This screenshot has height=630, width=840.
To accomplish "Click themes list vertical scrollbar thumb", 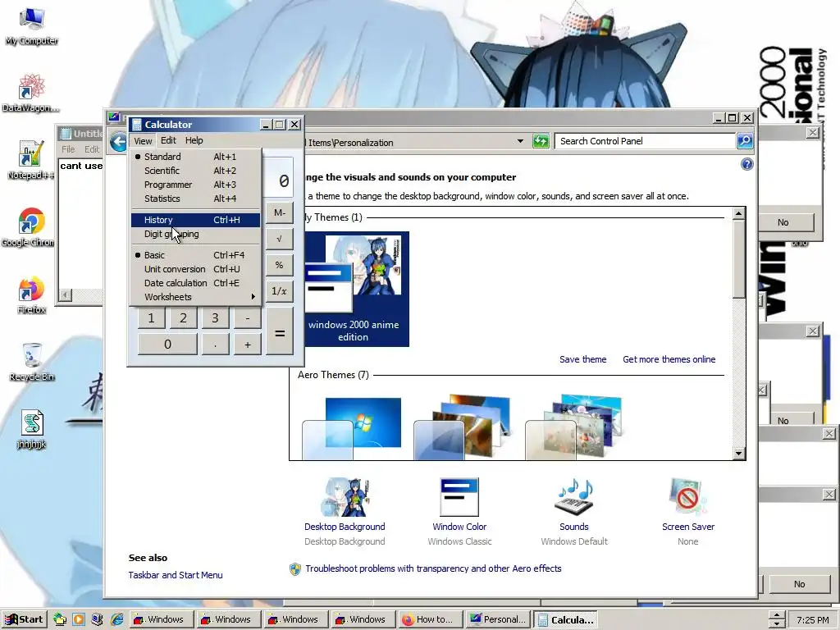I will click(x=739, y=259).
